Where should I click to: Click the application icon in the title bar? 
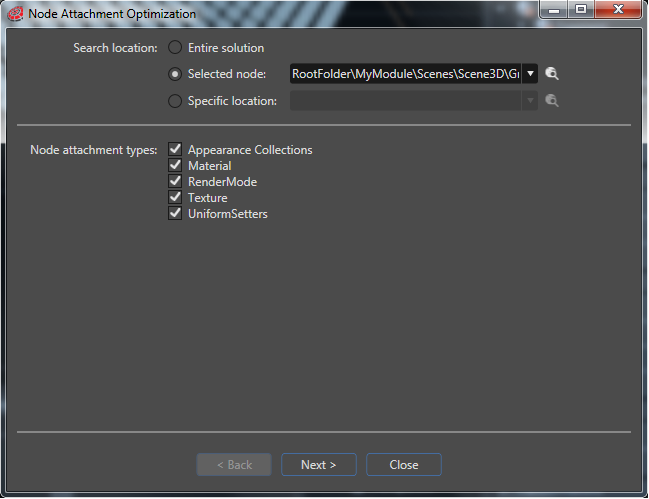(x=15, y=14)
